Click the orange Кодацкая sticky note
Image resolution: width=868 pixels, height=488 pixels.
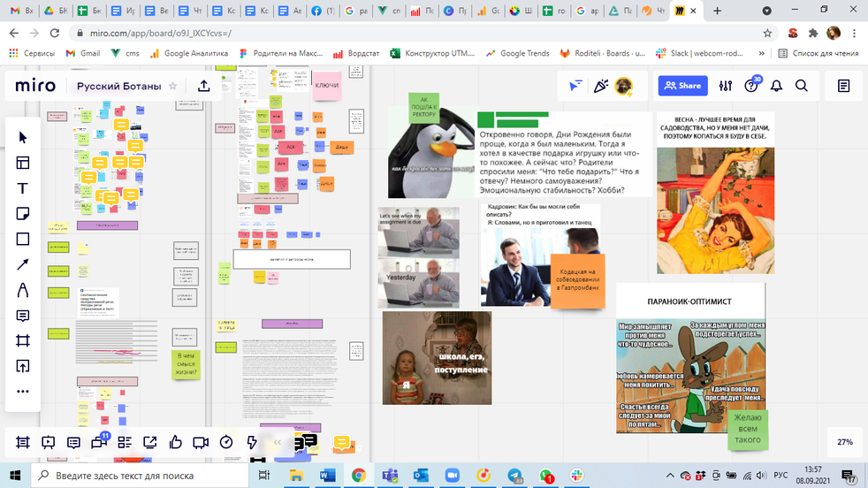[x=577, y=280]
